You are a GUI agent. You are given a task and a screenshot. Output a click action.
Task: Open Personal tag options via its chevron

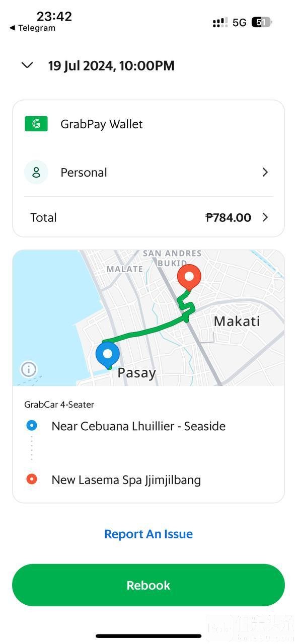pos(265,172)
